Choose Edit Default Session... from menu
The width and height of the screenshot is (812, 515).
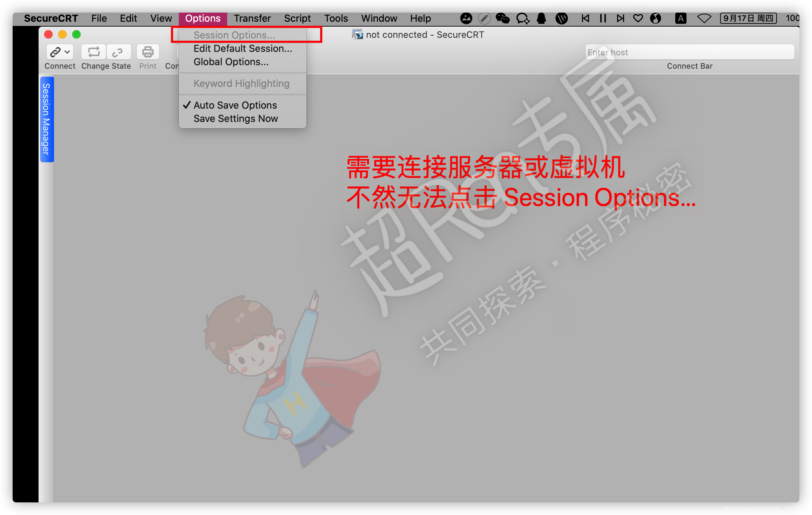(x=243, y=48)
